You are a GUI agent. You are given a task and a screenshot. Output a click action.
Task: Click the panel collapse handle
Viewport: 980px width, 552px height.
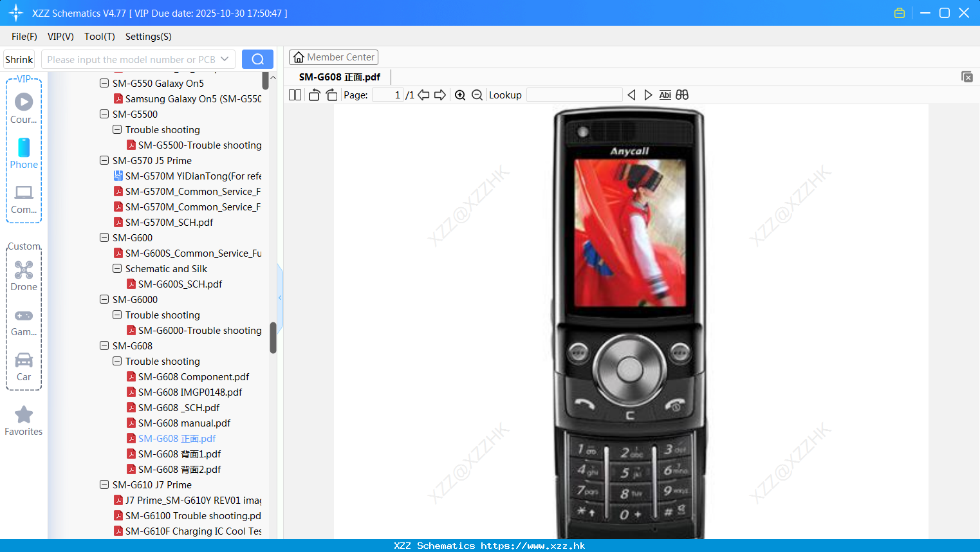[x=280, y=298]
